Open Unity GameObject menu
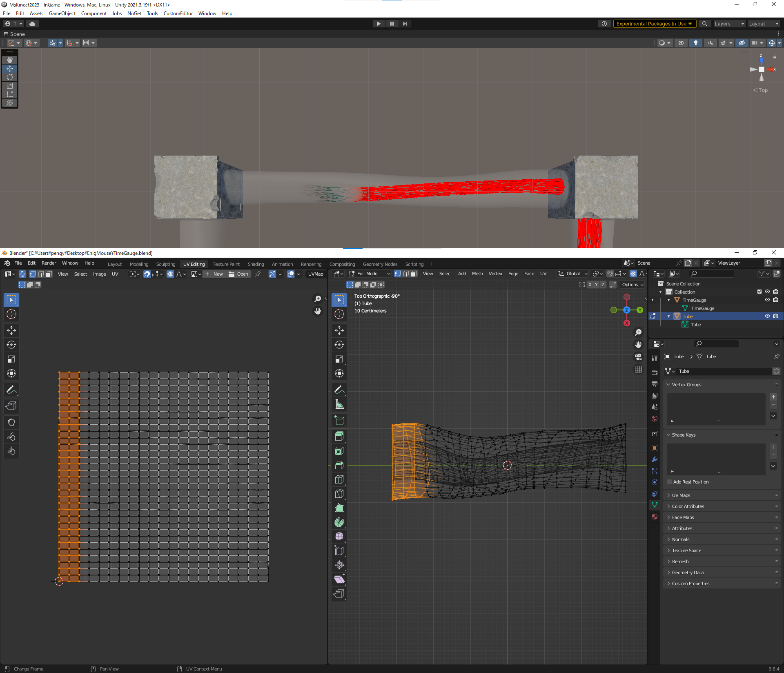 coord(62,13)
